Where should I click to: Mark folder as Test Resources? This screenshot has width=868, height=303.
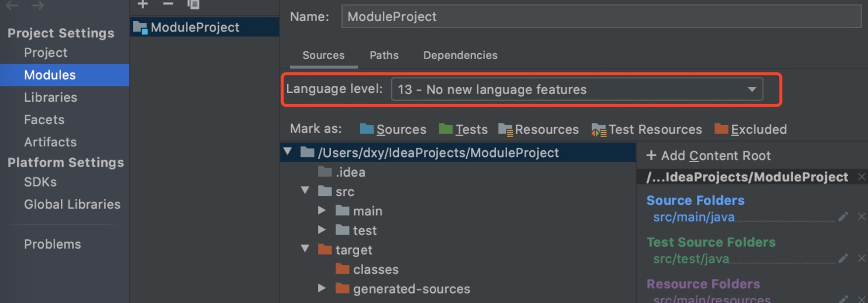(647, 129)
